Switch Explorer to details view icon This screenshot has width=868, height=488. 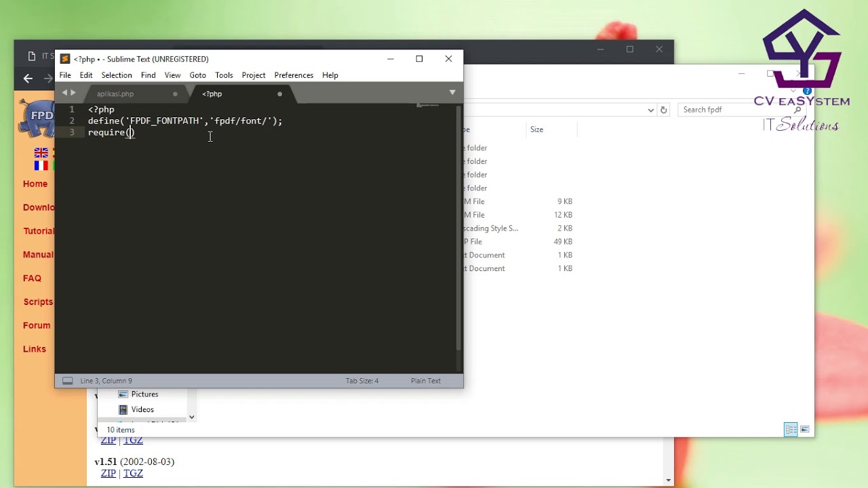tap(791, 430)
